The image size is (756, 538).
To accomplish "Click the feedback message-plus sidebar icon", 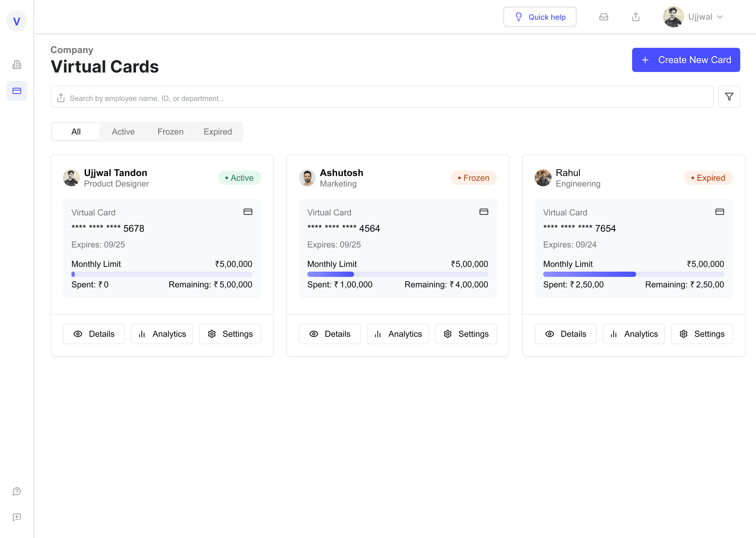I will pyautogui.click(x=17, y=517).
